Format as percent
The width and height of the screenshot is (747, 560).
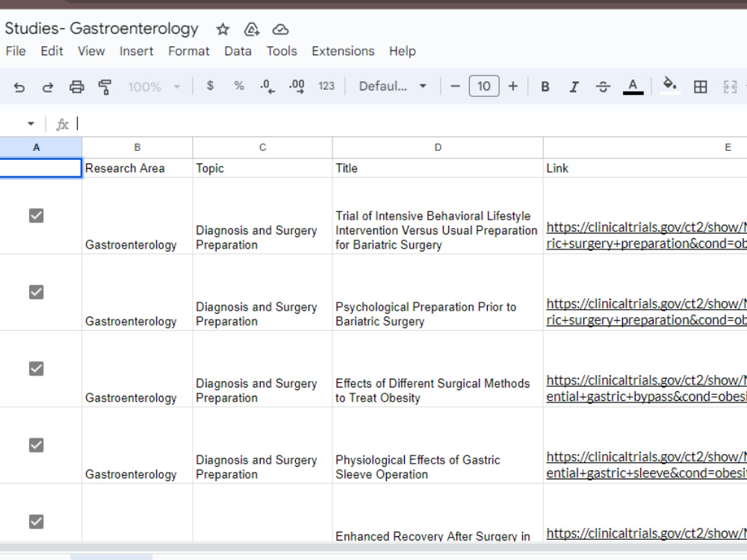click(x=239, y=86)
